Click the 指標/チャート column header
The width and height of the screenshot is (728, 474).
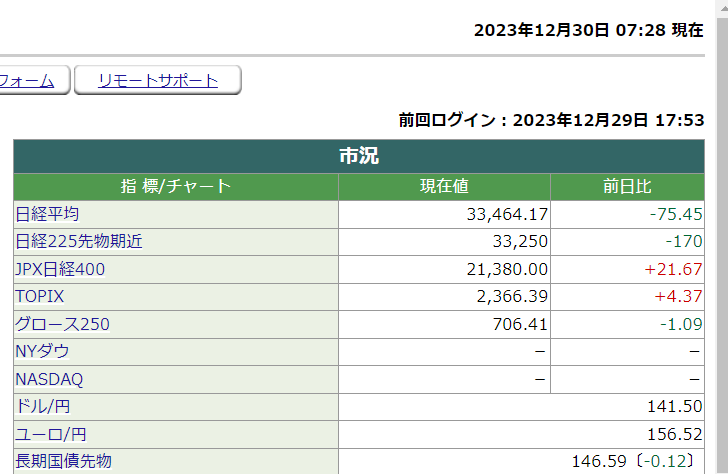coord(175,186)
